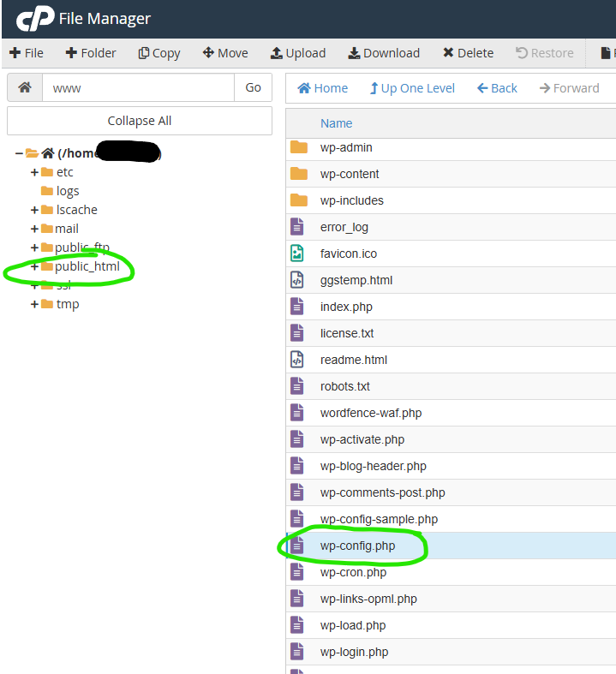Screen dimensions: 616x674
Task: Click the Download toolbar button
Action: (x=384, y=53)
